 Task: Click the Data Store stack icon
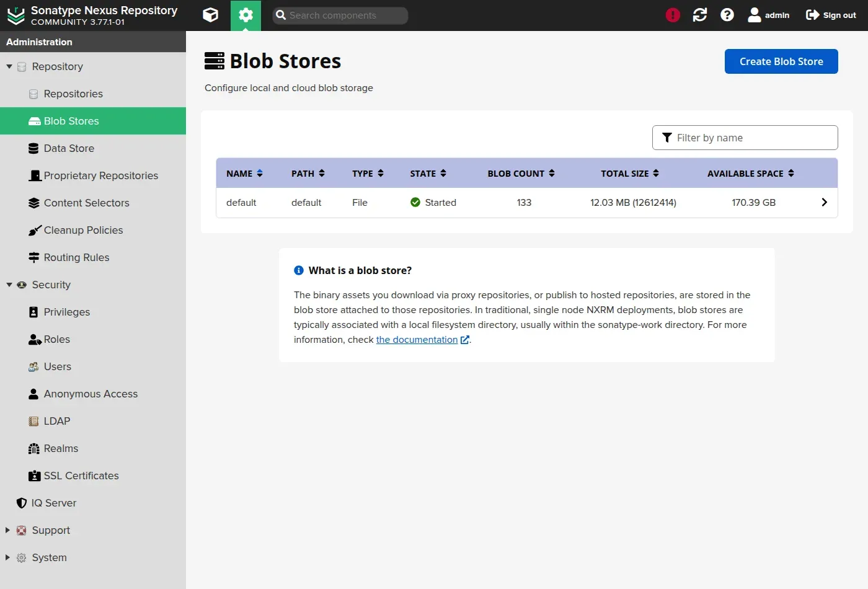(33, 148)
